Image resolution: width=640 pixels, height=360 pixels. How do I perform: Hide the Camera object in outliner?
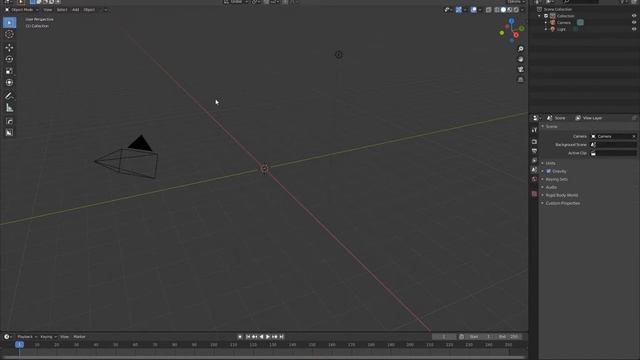click(634, 22)
